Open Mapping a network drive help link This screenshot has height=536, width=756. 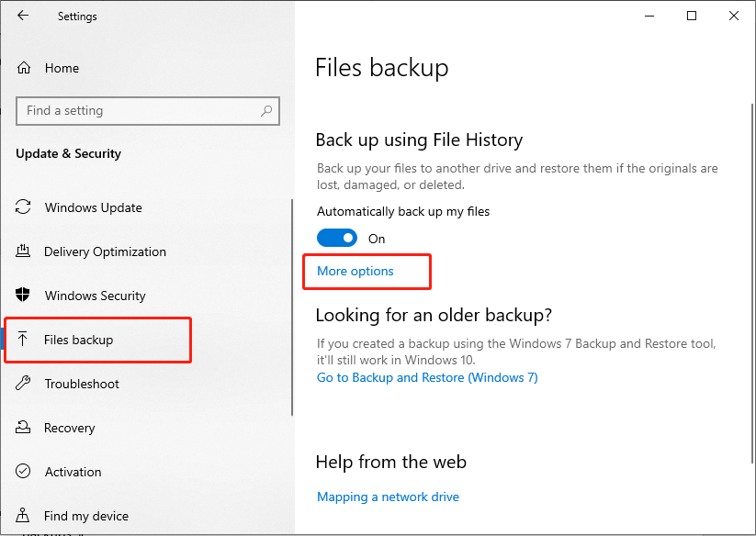pyautogui.click(x=388, y=497)
